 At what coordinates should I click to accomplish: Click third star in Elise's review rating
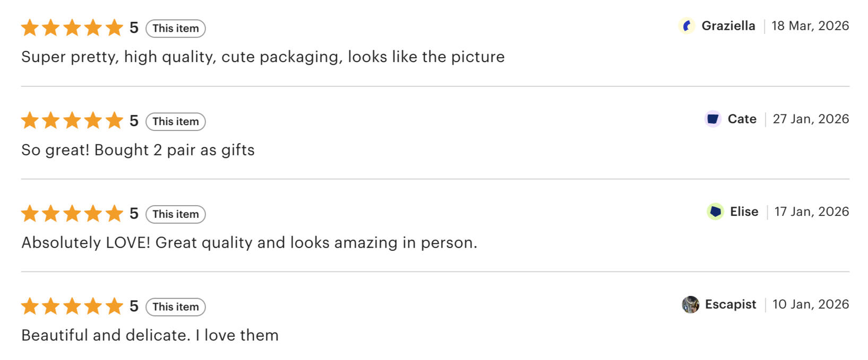[x=72, y=213]
